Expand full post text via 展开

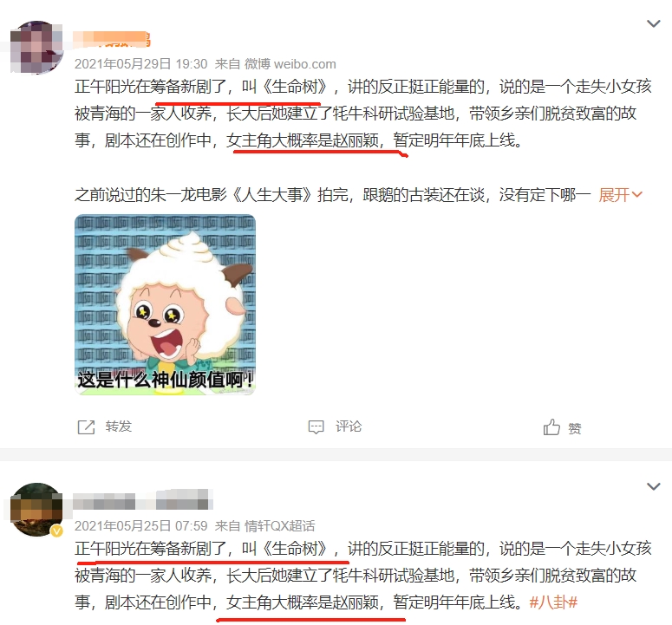[x=620, y=195]
